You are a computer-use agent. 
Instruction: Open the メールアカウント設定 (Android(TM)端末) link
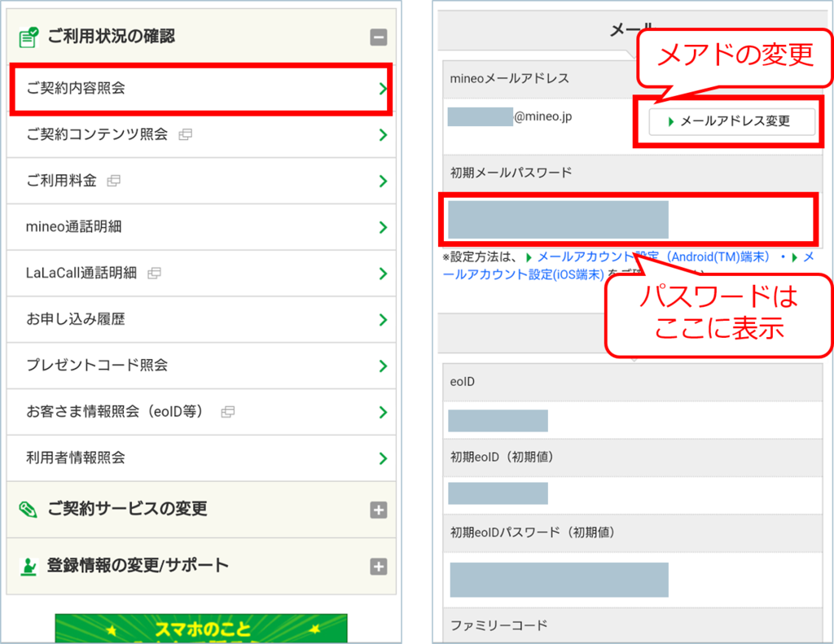pos(653,256)
